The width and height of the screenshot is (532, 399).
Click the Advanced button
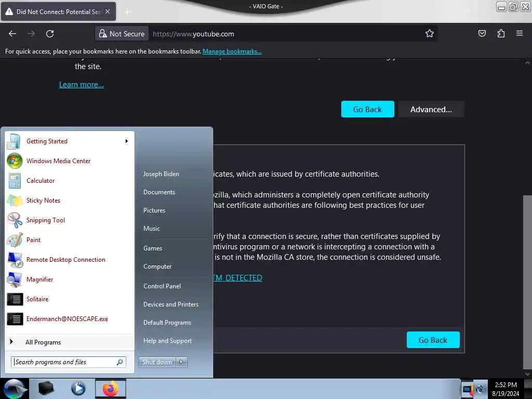tap(431, 109)
